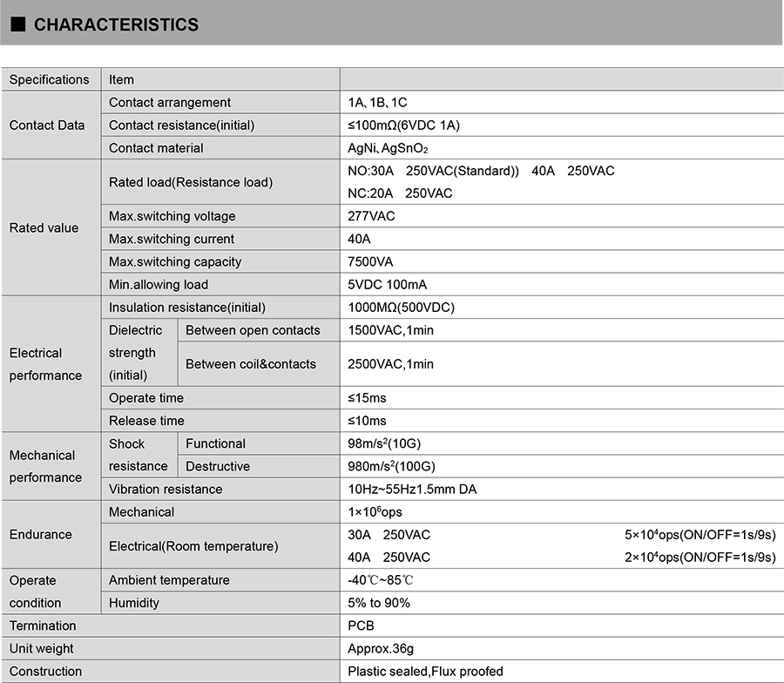
Task: Select the Specifications column header
Action: tap(50, 79)
